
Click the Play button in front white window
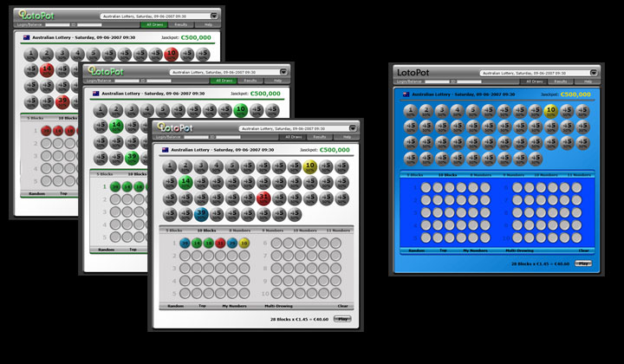click(x=342, y=319)
